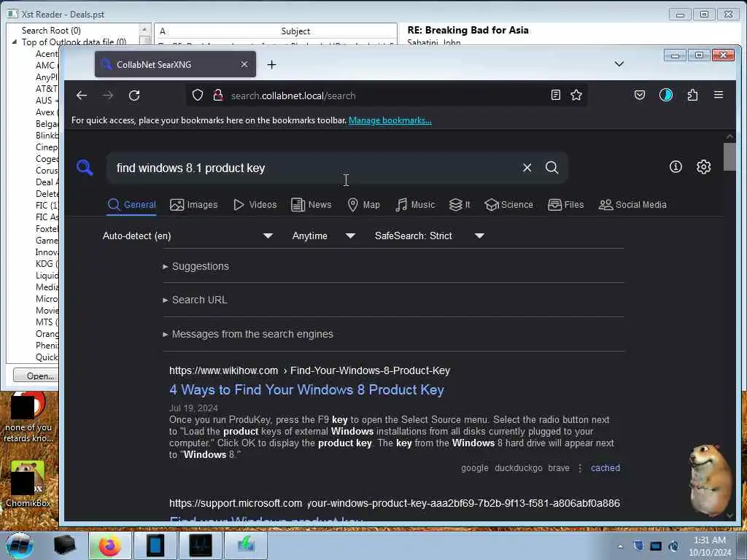Open the Anytime time range dropdown
This screenshot has height=560, width=747.
coord(323,236)
